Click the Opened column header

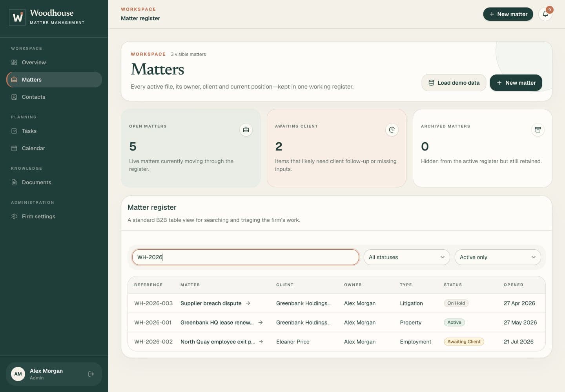[514, 285]
